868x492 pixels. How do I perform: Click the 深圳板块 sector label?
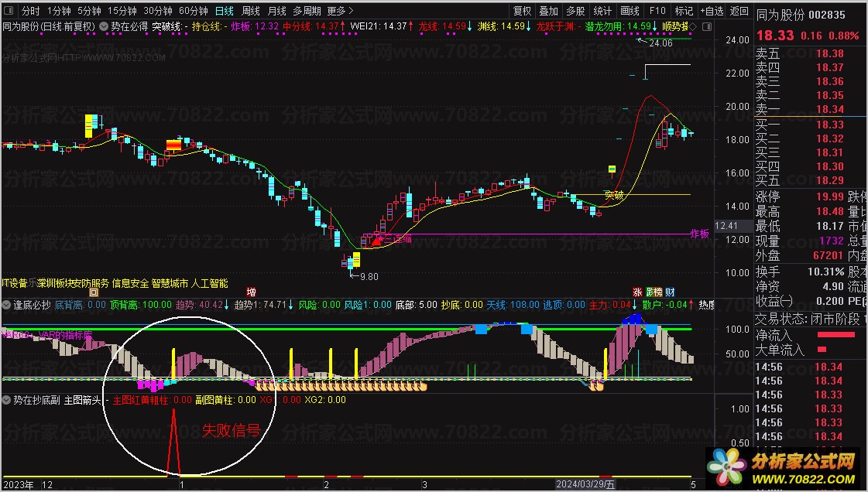point(57,283)
